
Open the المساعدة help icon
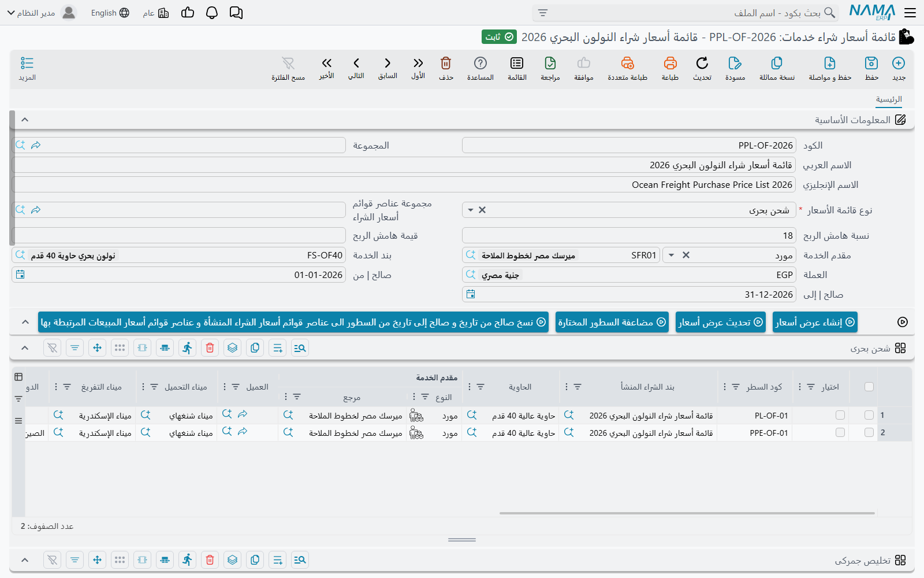[x=480, y=68]
